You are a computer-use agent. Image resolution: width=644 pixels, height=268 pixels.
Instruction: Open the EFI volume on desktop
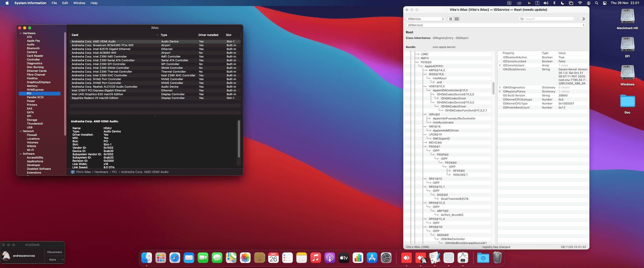point(627,44)
